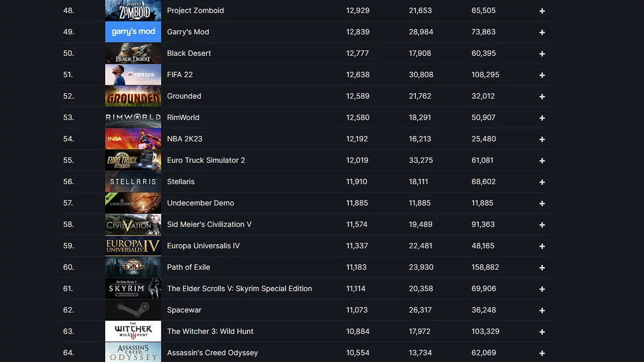
Task: Open RimWorld logo thumbnail
Action: tap(133, 117)
